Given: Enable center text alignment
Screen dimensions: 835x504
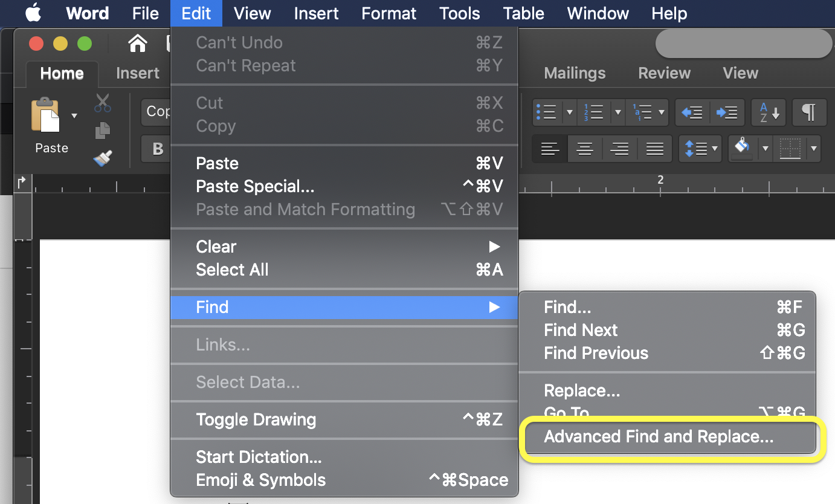Looking at the screenshot, I should 584,148.
